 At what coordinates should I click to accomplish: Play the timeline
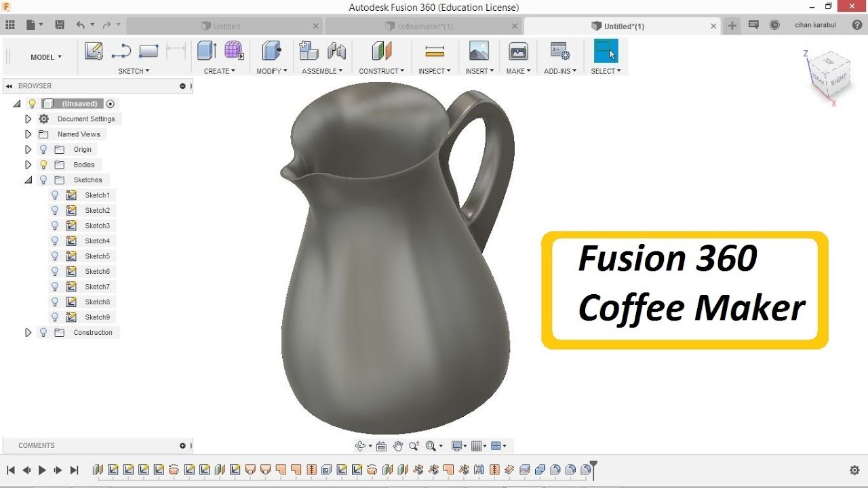42,470
